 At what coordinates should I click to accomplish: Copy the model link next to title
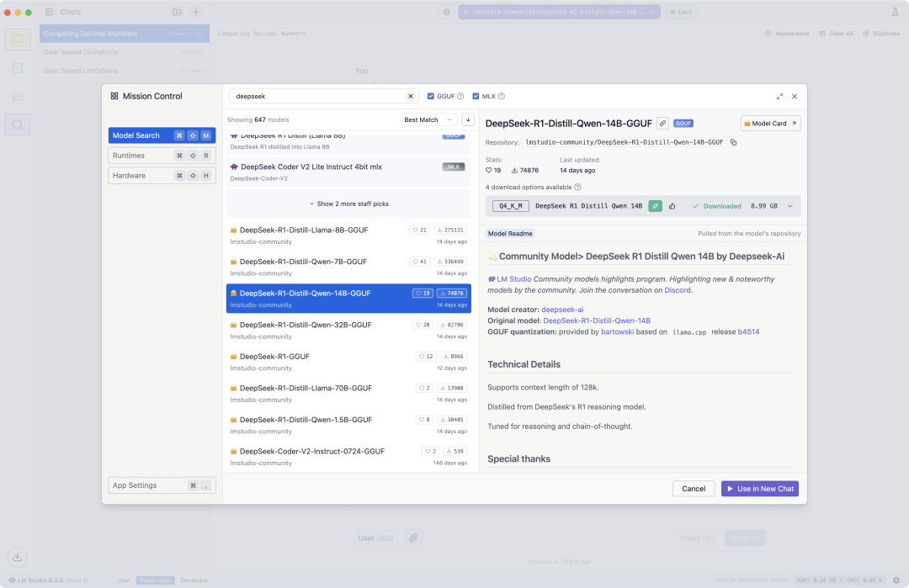tap(662, 124)
